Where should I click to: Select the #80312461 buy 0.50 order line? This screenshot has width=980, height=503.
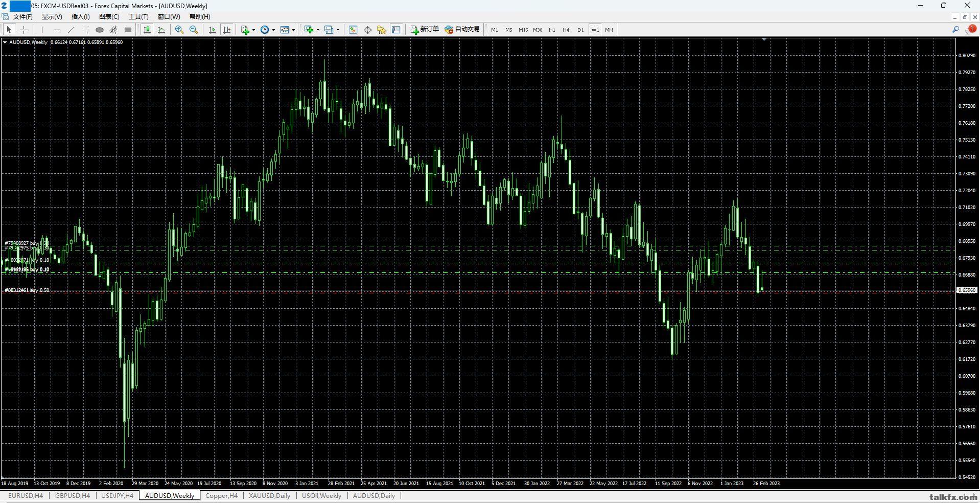tap(27, 290)
